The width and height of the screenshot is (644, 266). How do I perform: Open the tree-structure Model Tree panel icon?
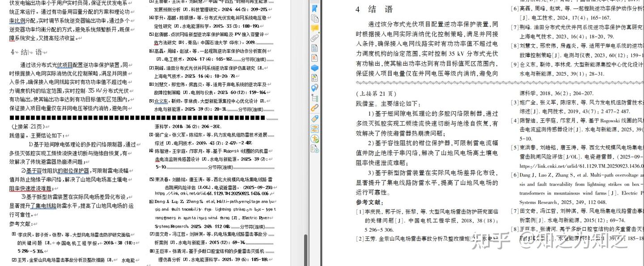pos(314,98)
